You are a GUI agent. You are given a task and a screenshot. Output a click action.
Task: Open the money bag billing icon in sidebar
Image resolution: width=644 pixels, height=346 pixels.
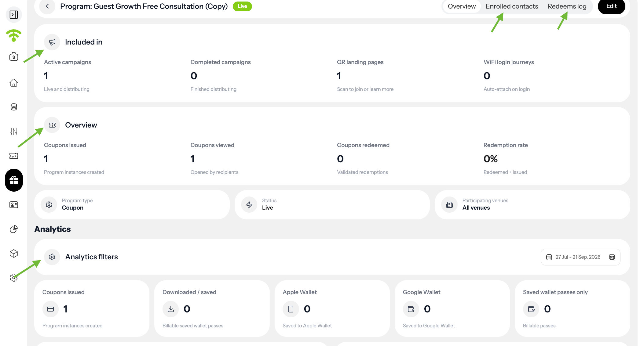point(14,56)
